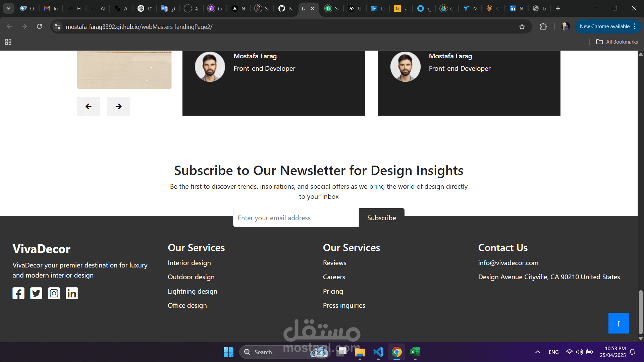The height and width of the screenshot is (362, 644).
Task: Open the Interior design footer link
Action: pyautogui.click(x=189, y=263)
